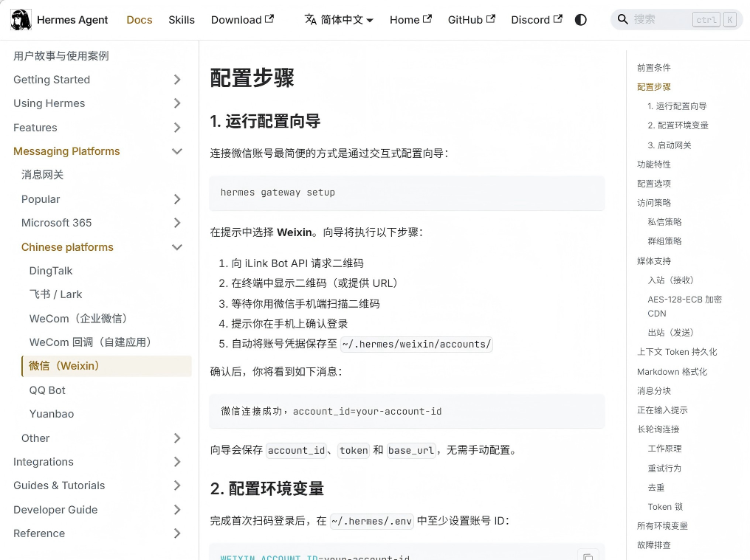
Task: Expand the Using Hermes chevron
Action: click(x=177, y=103)
